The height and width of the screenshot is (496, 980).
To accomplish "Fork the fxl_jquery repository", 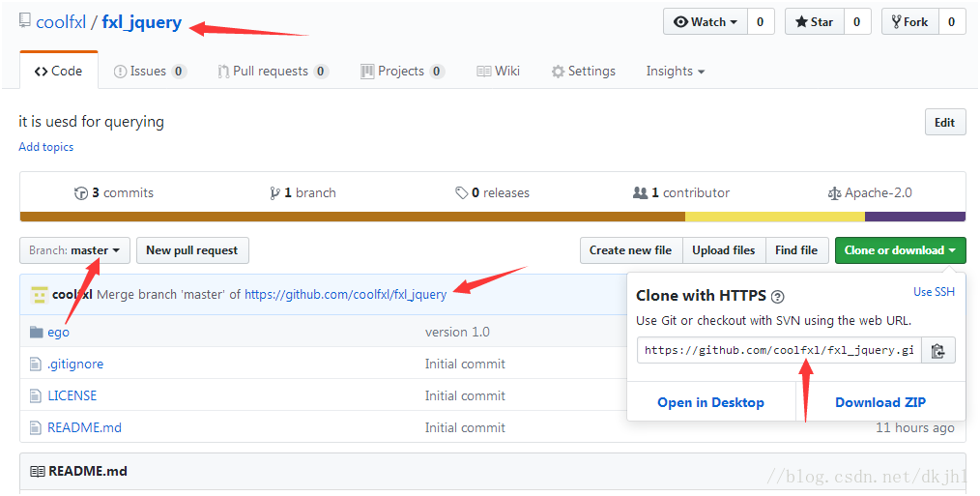I will [x=909, y=22].
